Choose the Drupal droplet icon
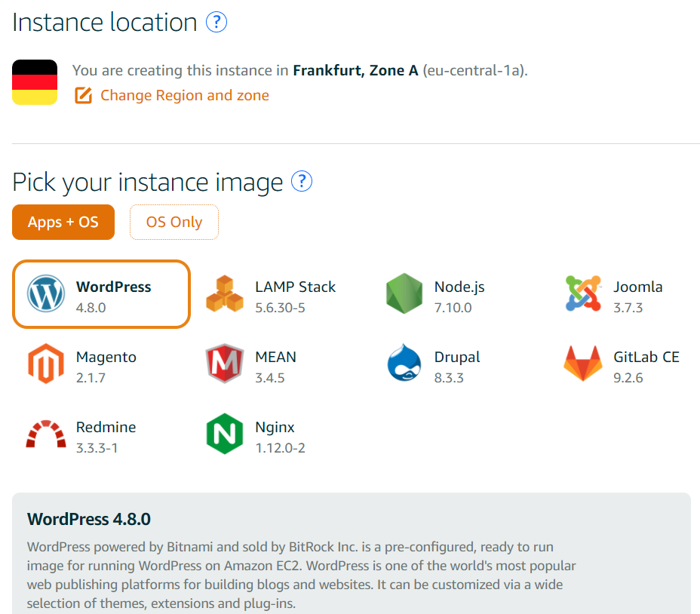The height and width of the screenshot is (614, 700). click(x=404, y=363)
